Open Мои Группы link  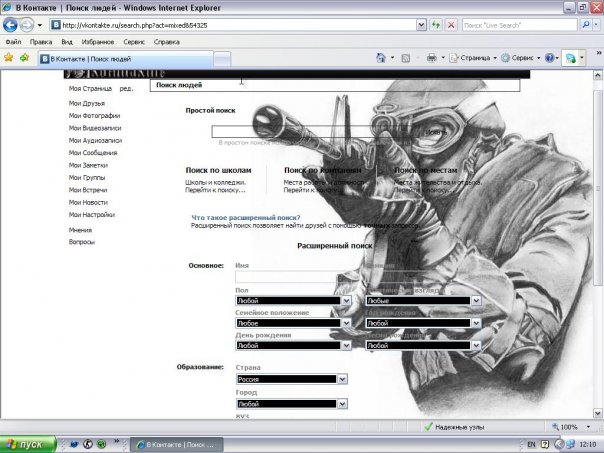point(87,178)
